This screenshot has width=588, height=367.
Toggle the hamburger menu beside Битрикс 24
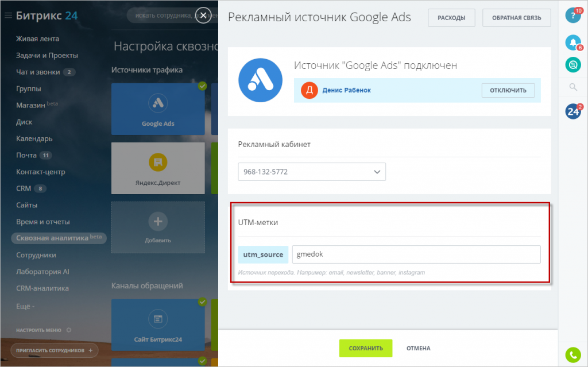click(x=8, y=16)
